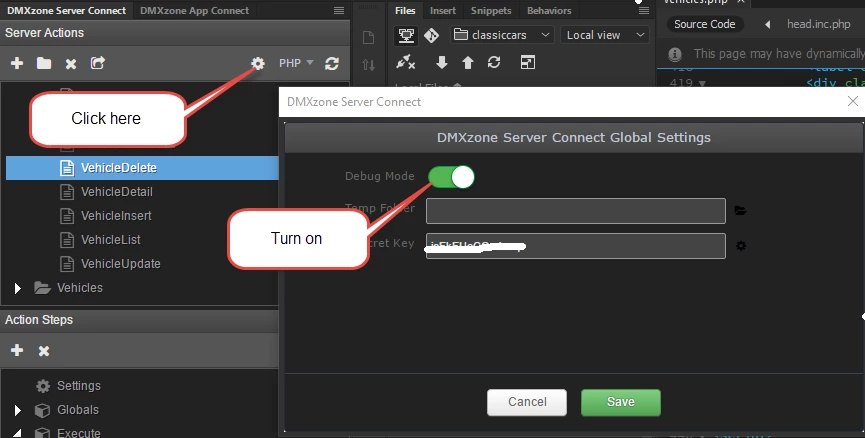Viewport: 865px width, 438px height.
Task: Click the Source Code button
Action: click(x=704, y=24)
